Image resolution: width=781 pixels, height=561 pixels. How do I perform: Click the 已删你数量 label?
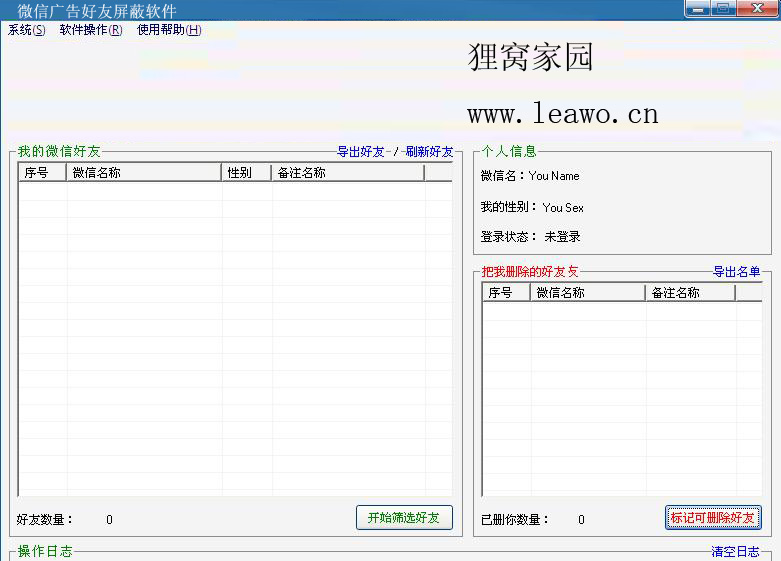tap(515, 520)
